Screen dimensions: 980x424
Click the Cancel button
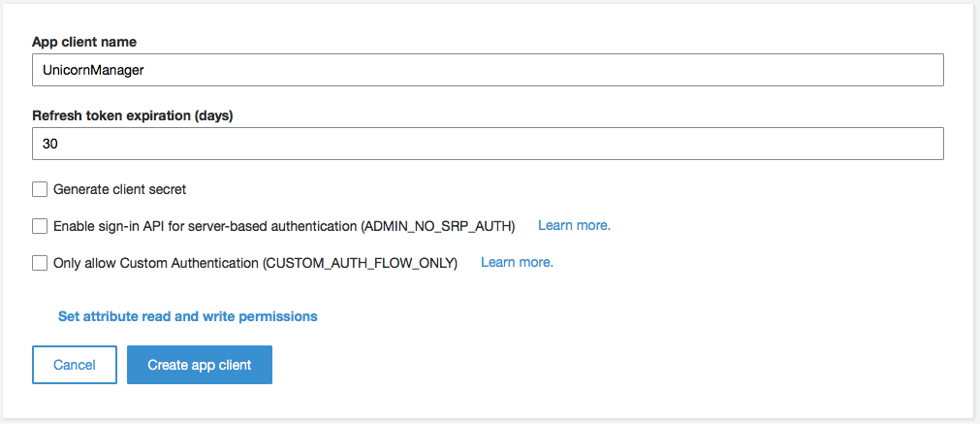click(x=75, y=365)
